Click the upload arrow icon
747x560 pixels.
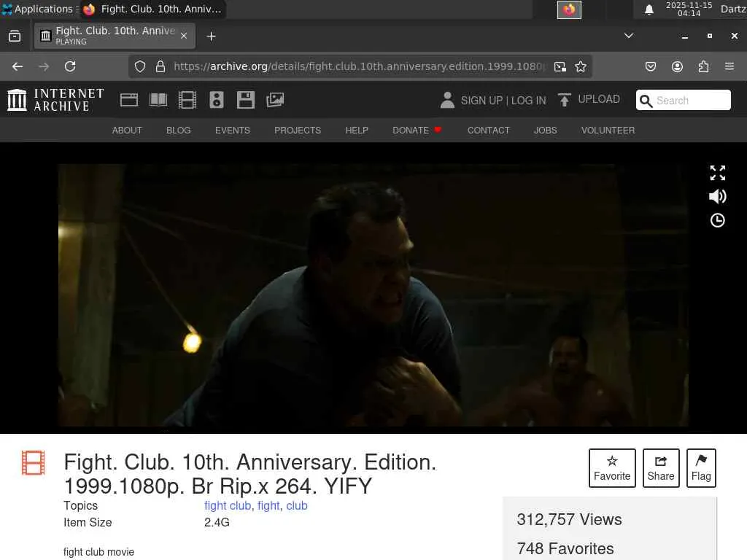(564, 100)
